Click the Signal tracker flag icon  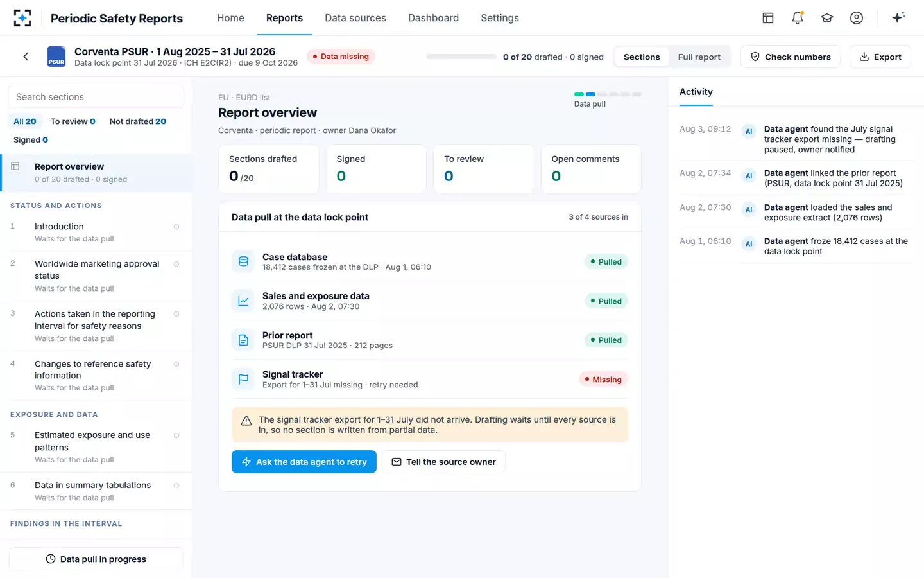pos(243,379)
